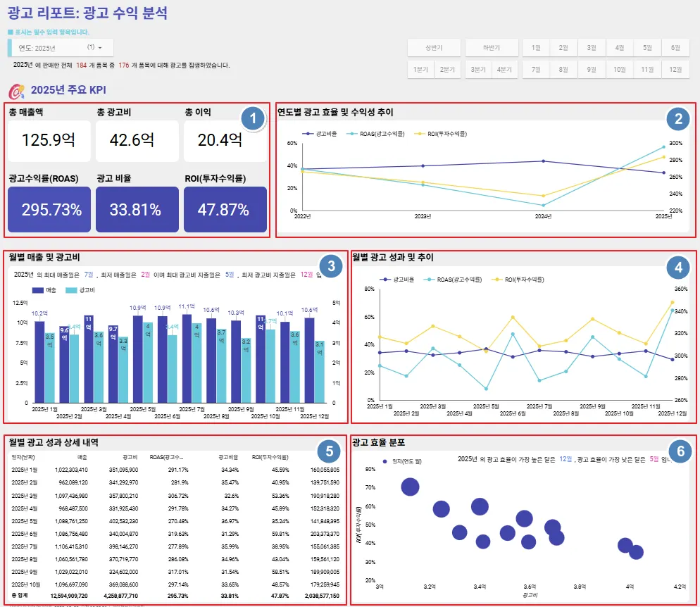Select the 상반기 period filter

pyautogui.click(x=434, y=47)
